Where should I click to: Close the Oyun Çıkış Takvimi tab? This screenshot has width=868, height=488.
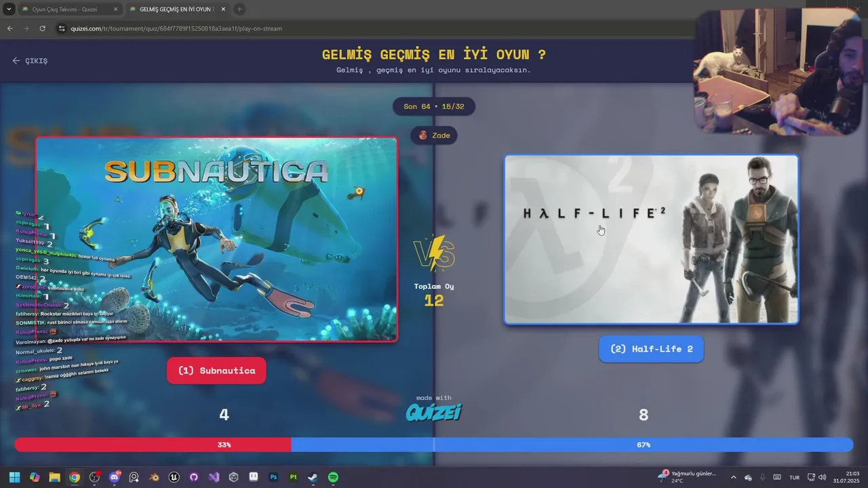tap(115, 9)
